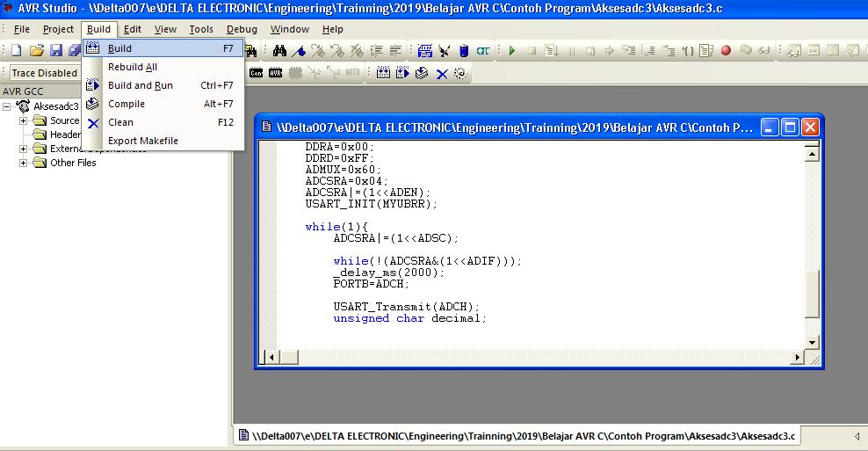This screenshot has height=451, width=868.
Task: Click the Con connect programmer icon
Action: point(256,73)
